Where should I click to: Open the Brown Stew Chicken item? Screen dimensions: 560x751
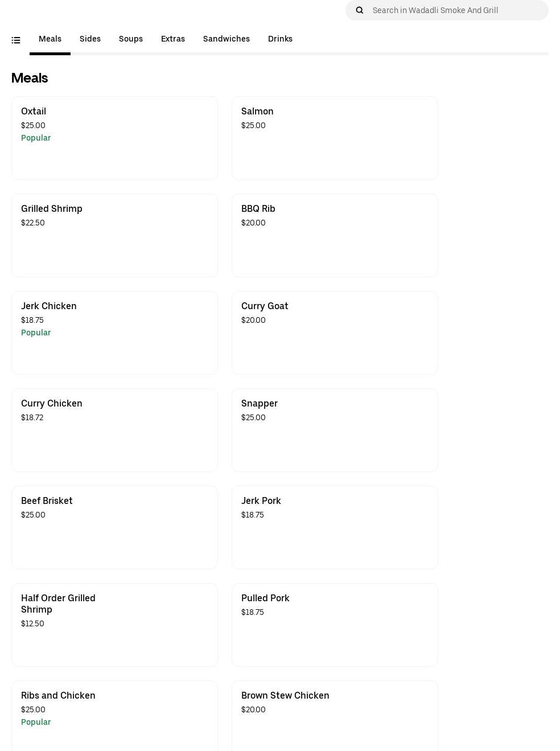(335, 715)
